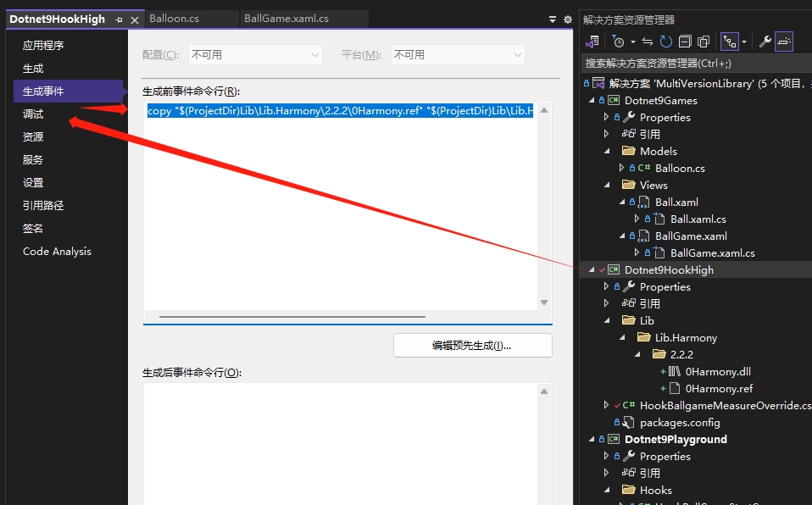Open the tab window options gear
The height and width of the screenshot is (505, 812).
click(568, 19)
